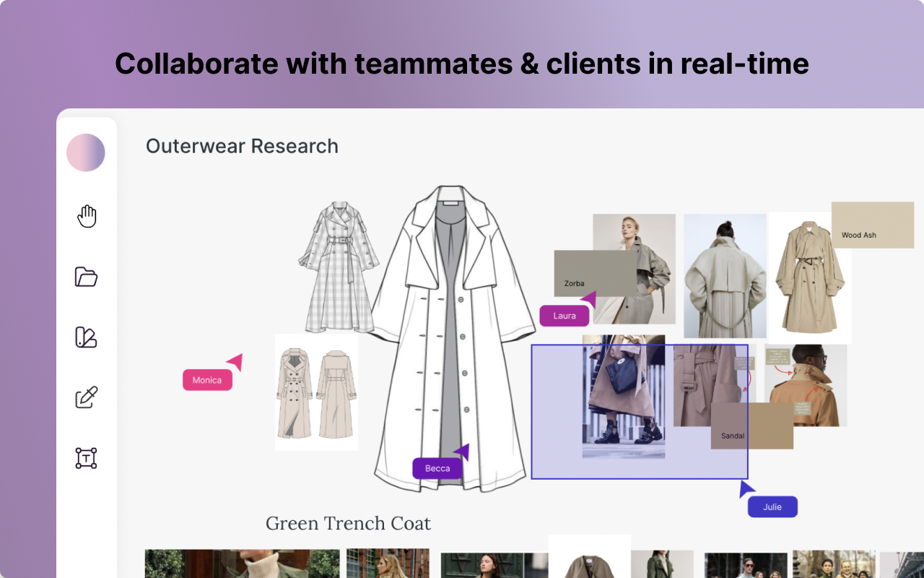The width and height of the screenshot is (924, 578).
Task: Click Laura's magenta cursor label
Action: coord(565,316)
